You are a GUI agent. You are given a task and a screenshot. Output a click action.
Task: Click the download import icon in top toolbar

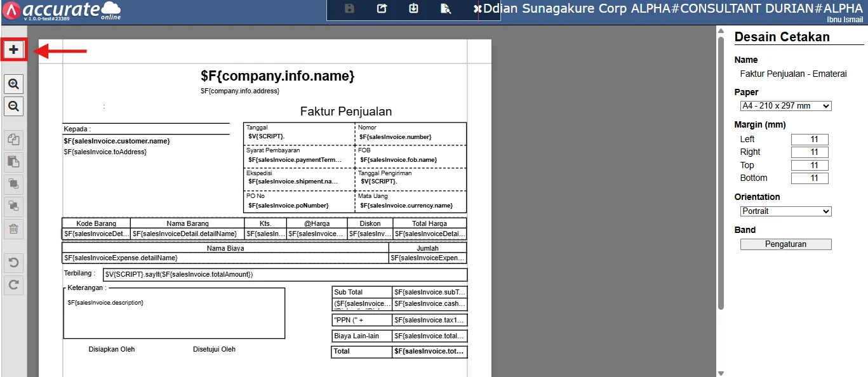413,9
